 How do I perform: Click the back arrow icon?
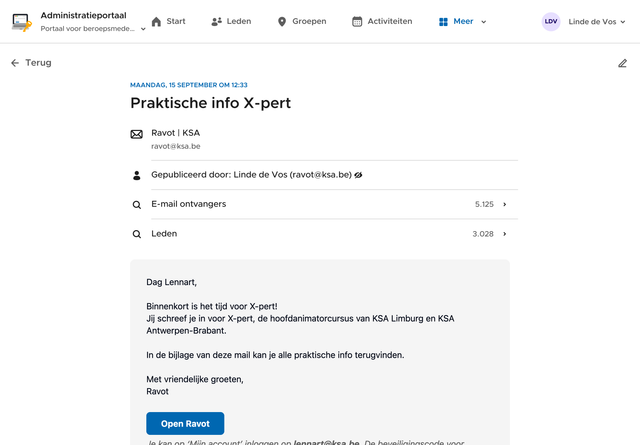coord(15,63)
